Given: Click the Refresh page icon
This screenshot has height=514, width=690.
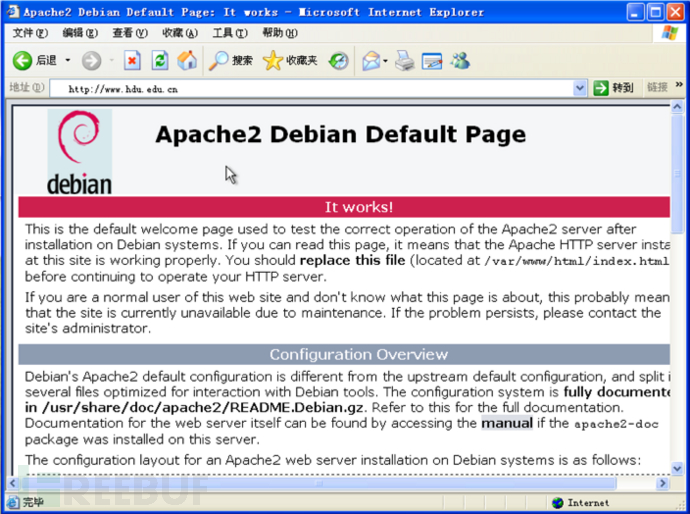Looking at the screenshot, I should point(160,60).
